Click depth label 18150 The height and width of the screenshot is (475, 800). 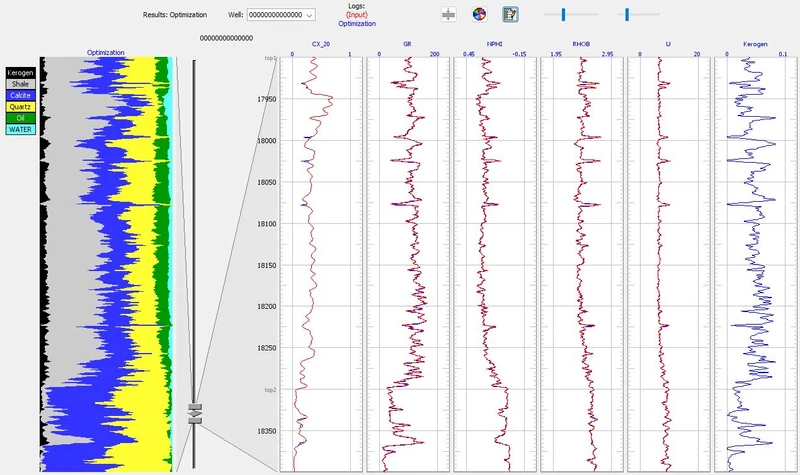point(266,265)
